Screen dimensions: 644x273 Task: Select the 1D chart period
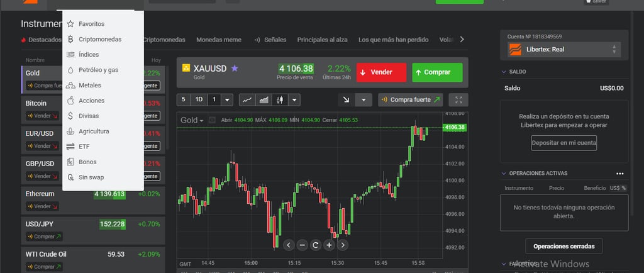point(199,100)
